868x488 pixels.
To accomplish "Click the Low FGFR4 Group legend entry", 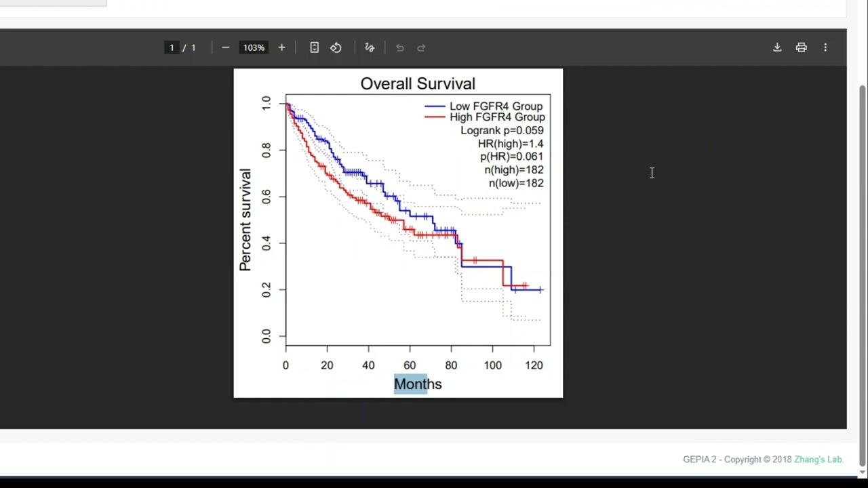I will 484,106.
